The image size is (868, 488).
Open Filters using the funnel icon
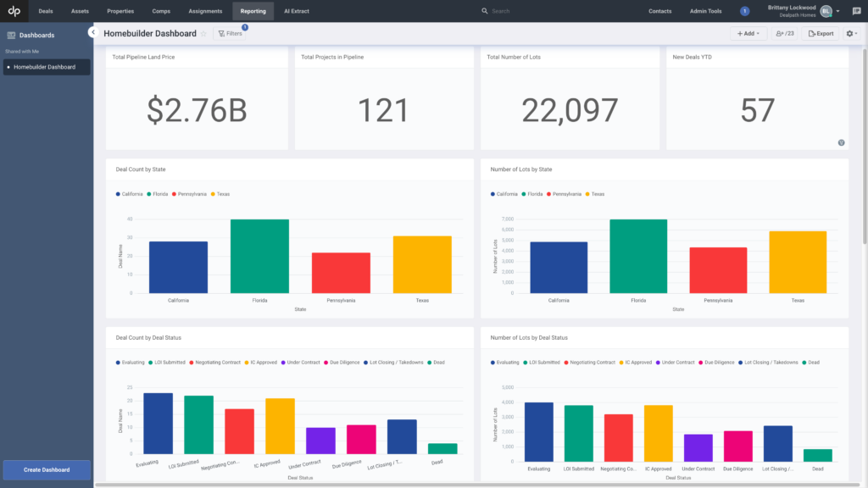(223, 33)
